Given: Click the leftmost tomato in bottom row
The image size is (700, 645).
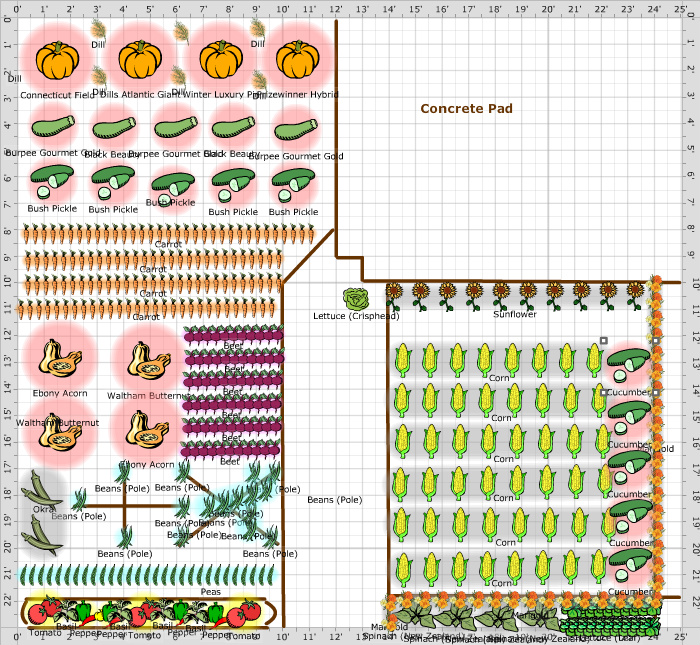Looking at the screenshot, I should click(42, 638).
